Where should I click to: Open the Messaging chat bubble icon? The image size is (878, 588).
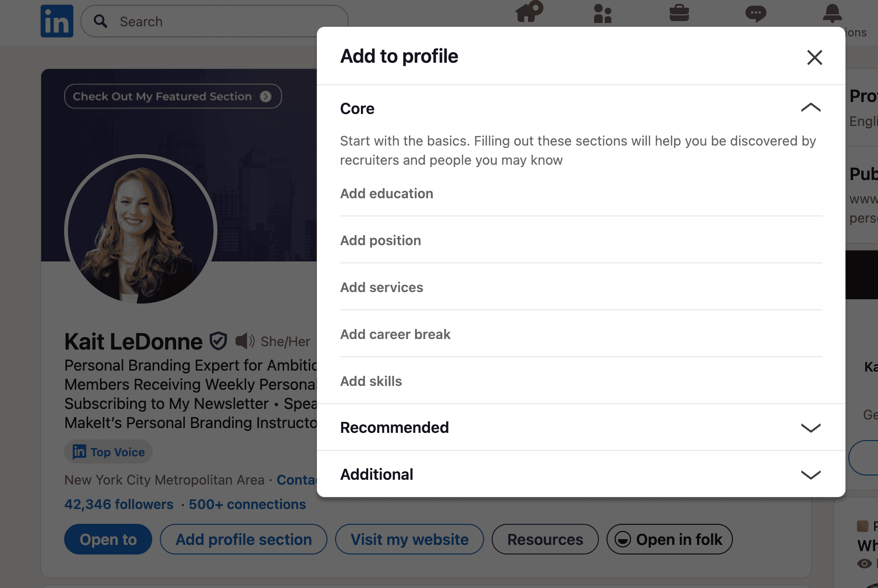(x=756, y=13)
